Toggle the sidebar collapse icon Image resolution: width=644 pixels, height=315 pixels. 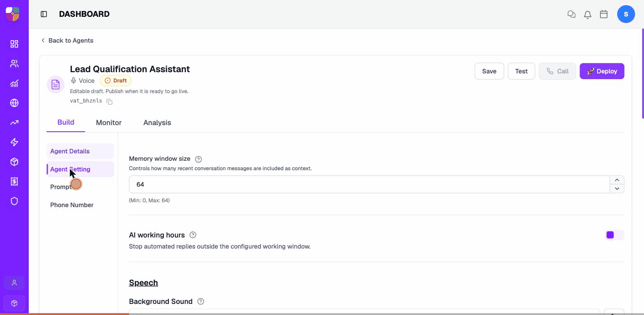point(44,14)
